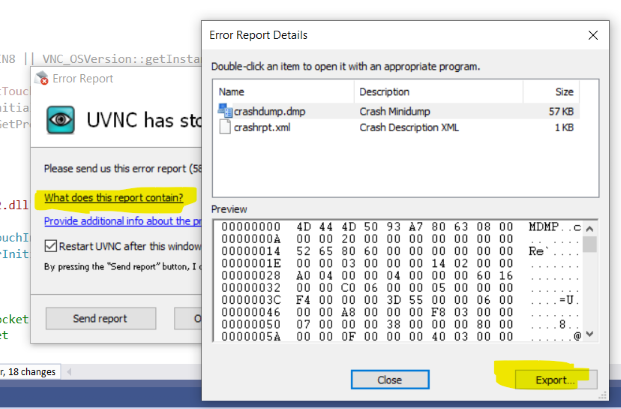Screen dimensions: 621x409
Task: Click hex offset 0000005A in the preview
Action: coord(251,337)
